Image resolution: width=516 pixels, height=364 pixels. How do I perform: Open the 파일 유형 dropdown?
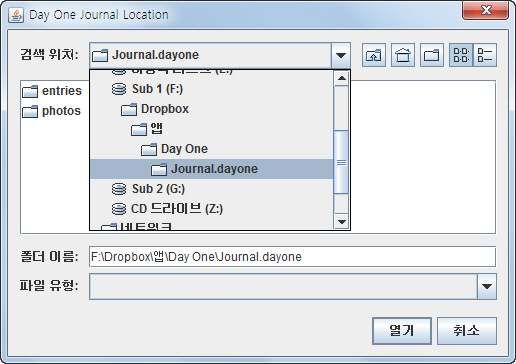(x=487, y=286)
